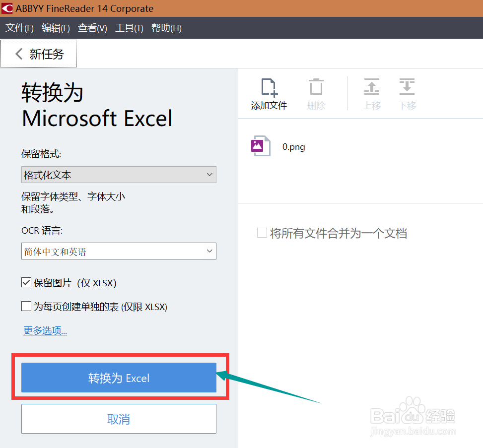Screen dimensions: 483x448
Task: Open the 更多选项 link
Action: click(45, 330)
